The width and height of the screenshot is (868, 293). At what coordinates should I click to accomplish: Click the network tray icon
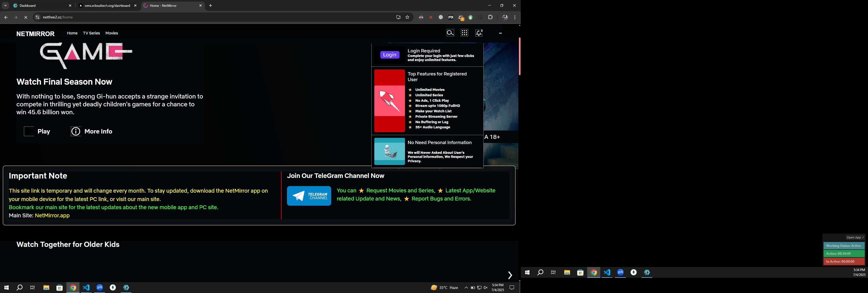coord(479,288)
